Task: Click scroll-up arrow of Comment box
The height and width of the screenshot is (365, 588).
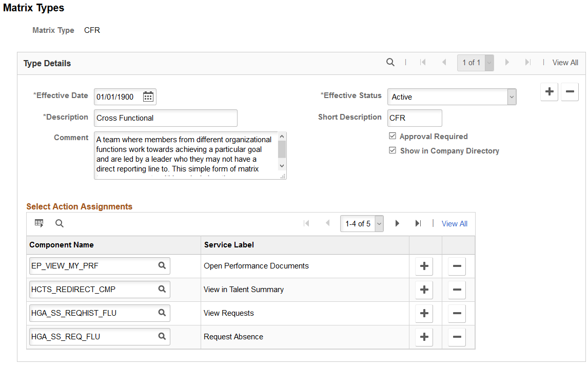Action: pos(282,137)
